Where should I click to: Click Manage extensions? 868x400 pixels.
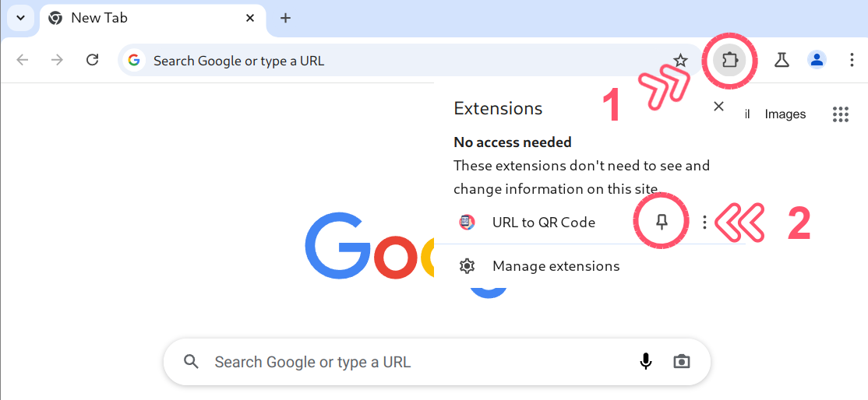tap(556, 266)
